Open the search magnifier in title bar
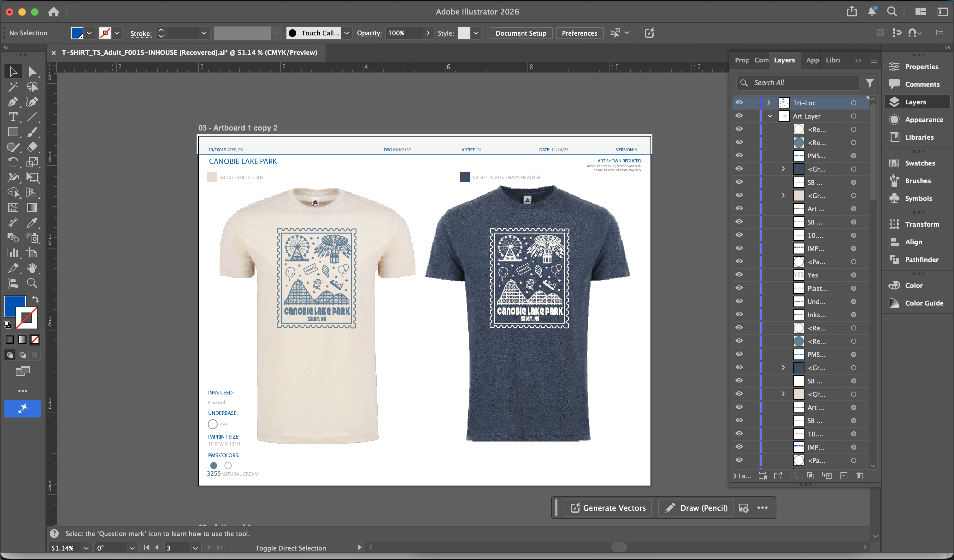Screen dimensions: 954x560 tap(892, 11)
